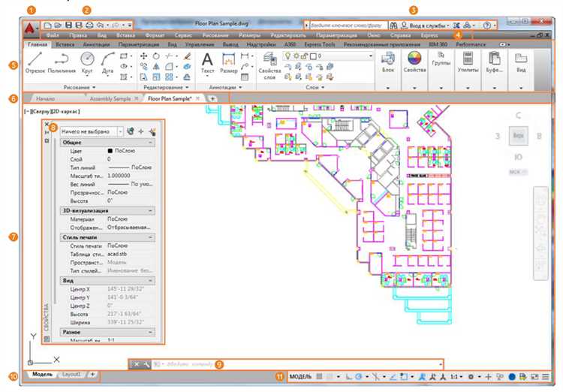Viewport: 563px width, 392px height.
Task: Open the Сервис menu
Action: (x=183, y=35)
